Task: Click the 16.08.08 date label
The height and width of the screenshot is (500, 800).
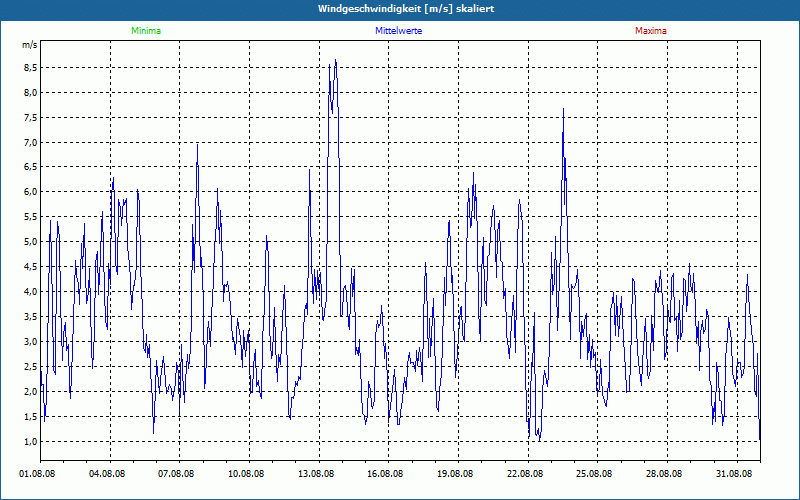Action: pyautogui.click(x=385, y=474)
